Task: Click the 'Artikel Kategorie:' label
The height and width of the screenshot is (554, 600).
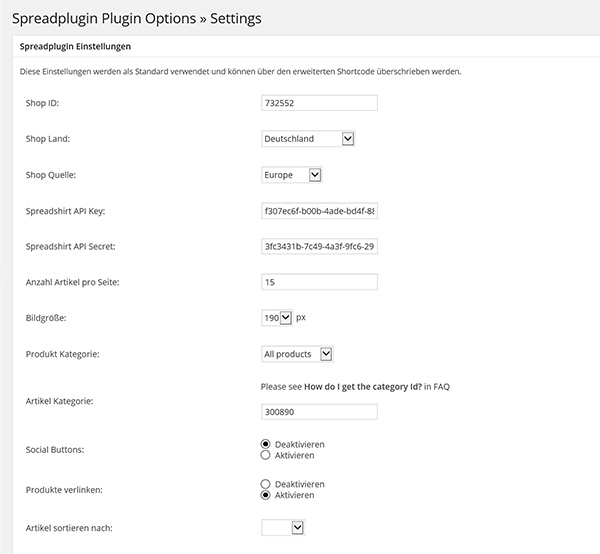Action: click(x=59, y=401)
